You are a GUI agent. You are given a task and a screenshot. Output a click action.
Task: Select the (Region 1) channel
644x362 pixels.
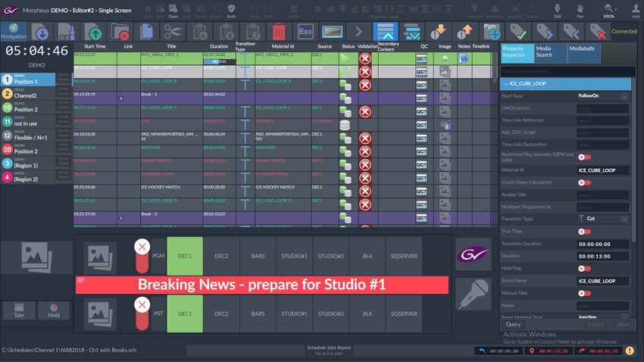click(x=28, y=163)
